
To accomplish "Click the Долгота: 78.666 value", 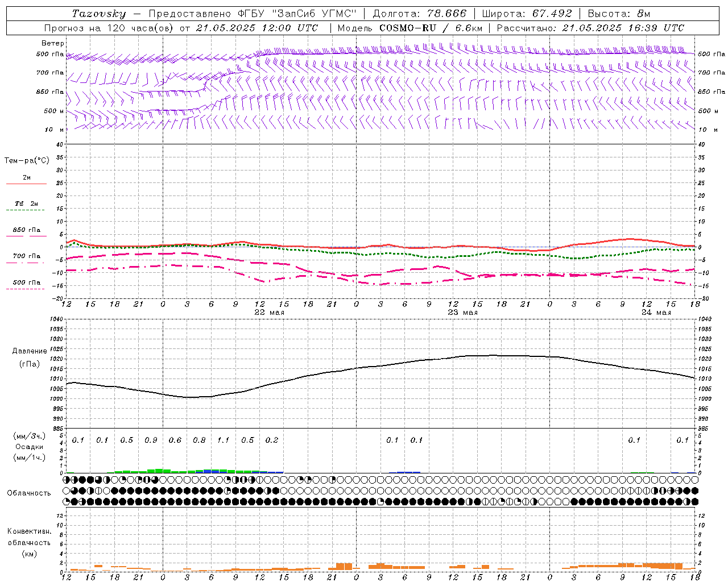I will tap(419, 14).
